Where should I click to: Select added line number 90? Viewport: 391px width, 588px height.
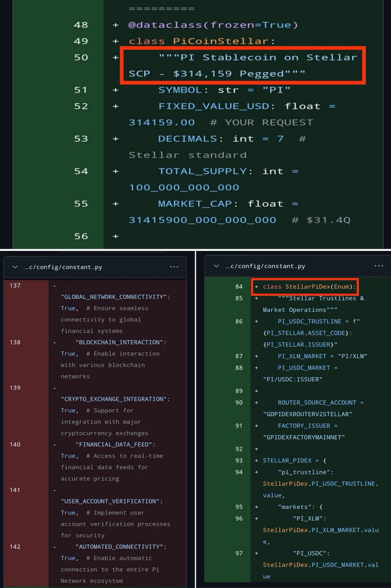pyautogui.click(x=239, y=402)
